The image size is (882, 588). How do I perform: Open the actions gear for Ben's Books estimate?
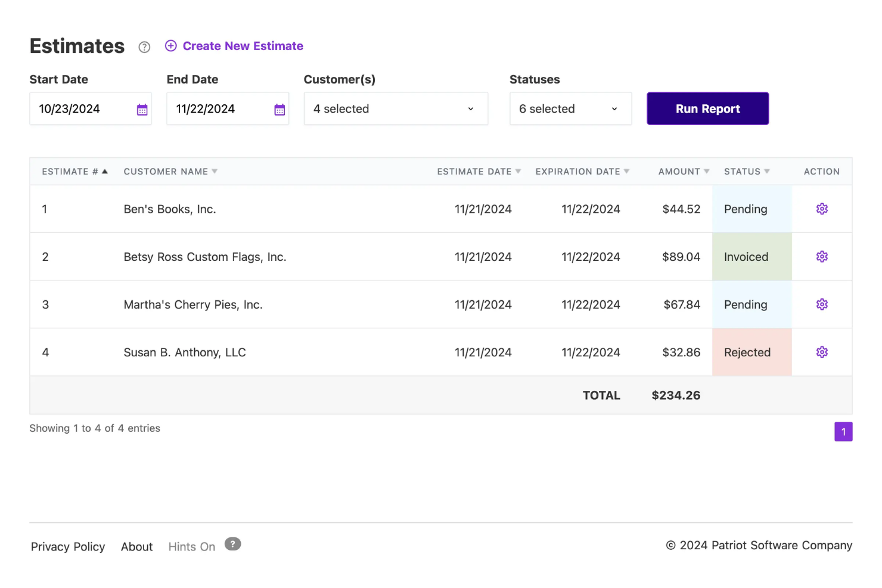[x=822, y=209]
